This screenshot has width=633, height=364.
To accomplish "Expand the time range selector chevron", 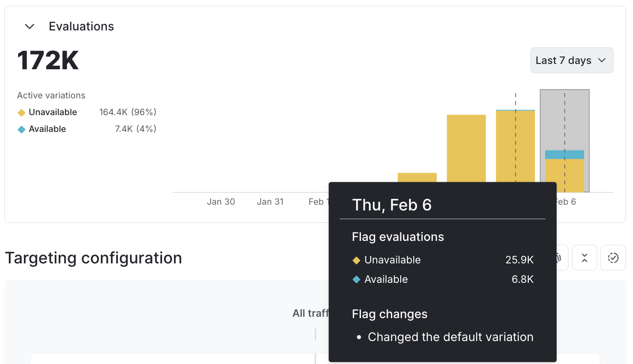I will [x=603, y=60].
